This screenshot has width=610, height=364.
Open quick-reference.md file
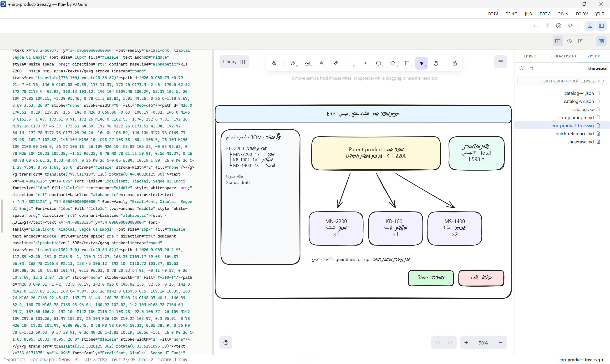pos(562,134)
